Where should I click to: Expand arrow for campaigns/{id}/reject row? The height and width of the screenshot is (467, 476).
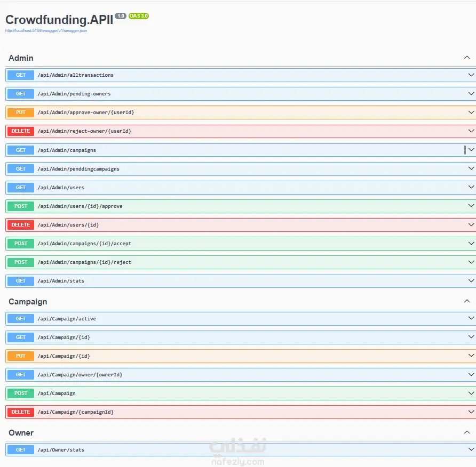coord(471,262)
